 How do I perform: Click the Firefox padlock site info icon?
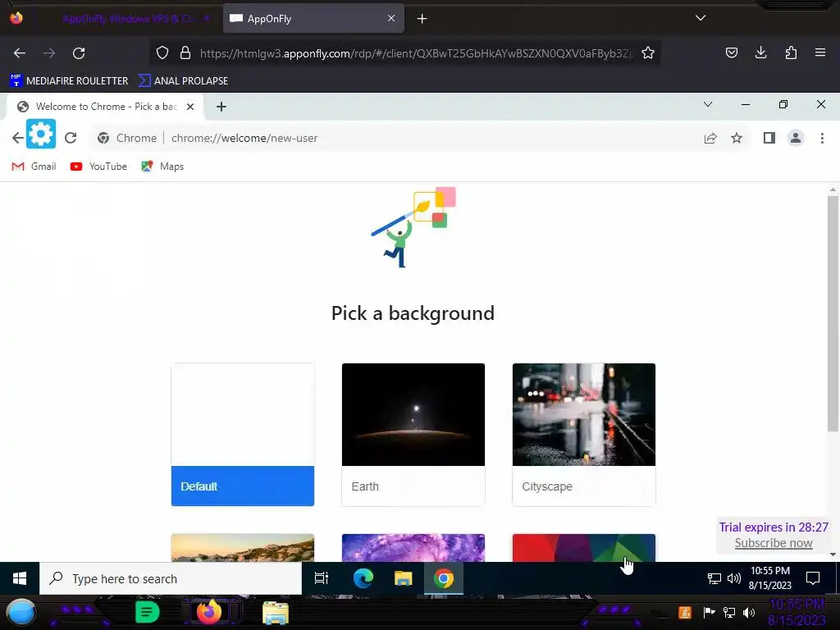(185, 52)
